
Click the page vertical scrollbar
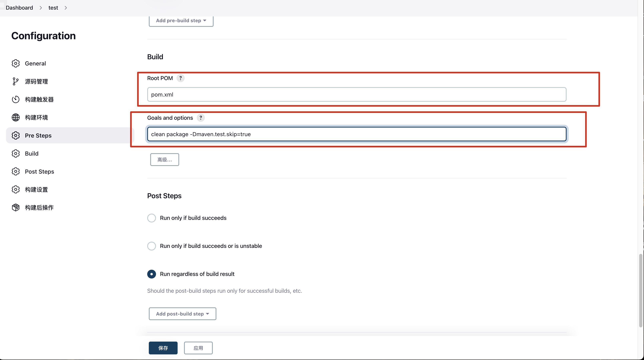tap(640, 290)
